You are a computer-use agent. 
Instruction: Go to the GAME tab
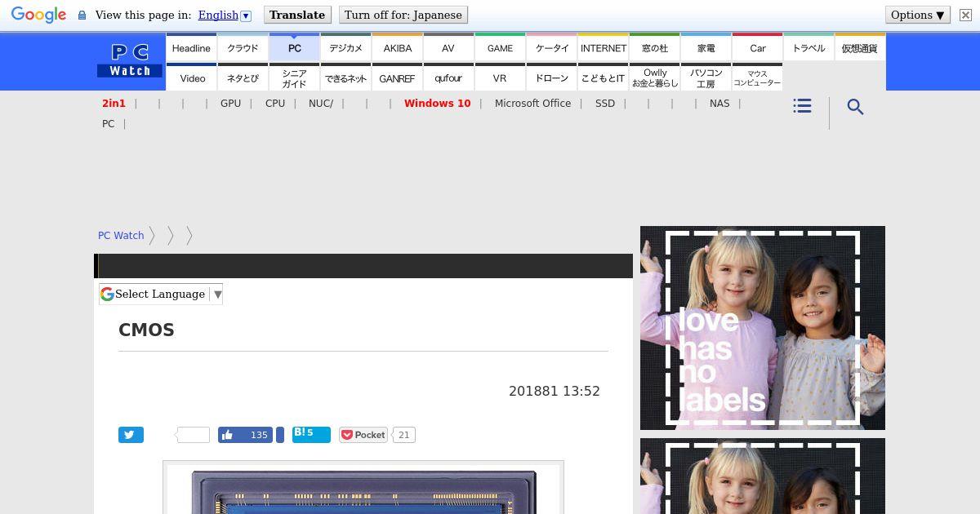pos(500,47)
